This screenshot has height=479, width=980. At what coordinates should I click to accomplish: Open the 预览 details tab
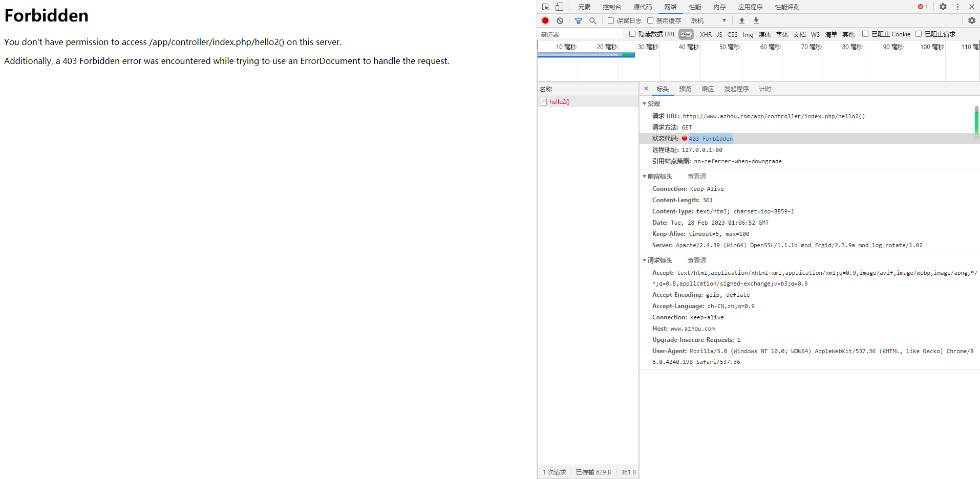(685, 89)
